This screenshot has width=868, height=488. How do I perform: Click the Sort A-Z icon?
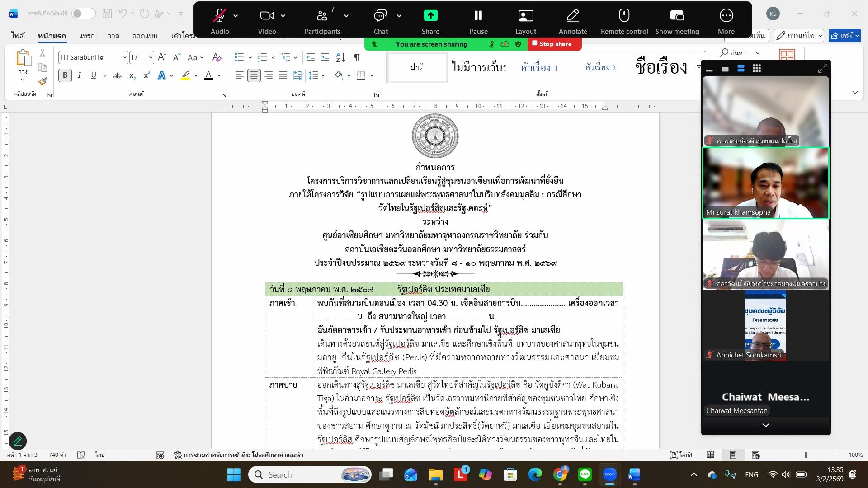340,57
